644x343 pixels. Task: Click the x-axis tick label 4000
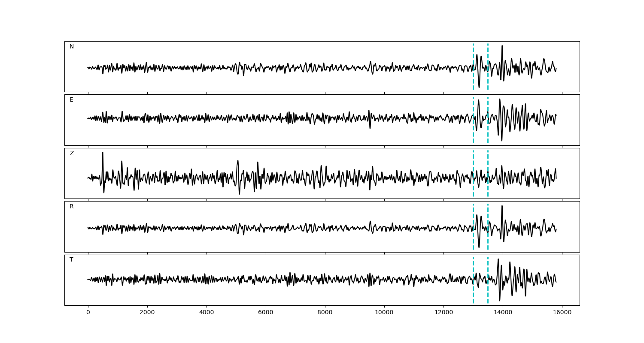tap(207, 313)
